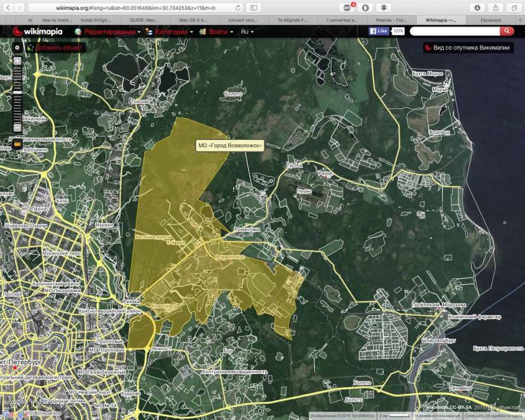Screen dimensions: 525x420
Task: Switch to the "freenas - Fre..." tab
Action: tap(391, 20)
